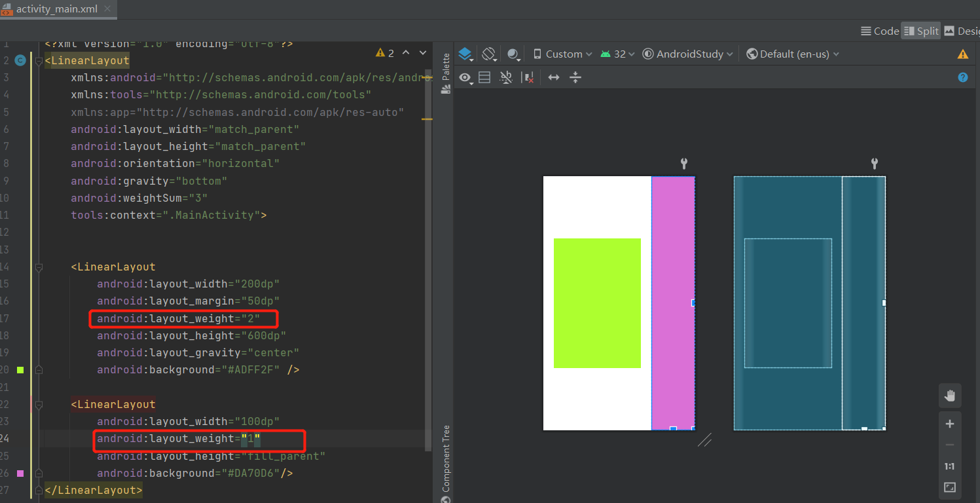
Task: Click the layout_weight="2" attribute line
Action: tap(179, 318)
